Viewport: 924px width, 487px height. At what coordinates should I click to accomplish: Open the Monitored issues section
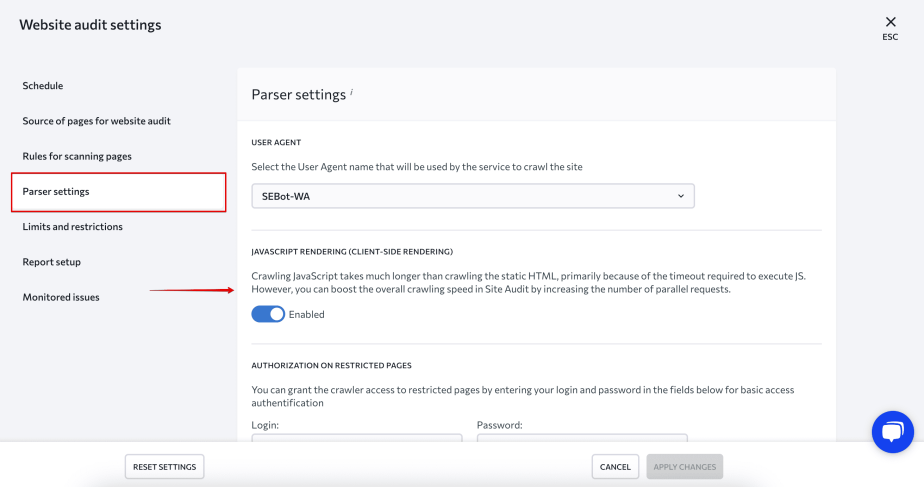click(61, 297)
